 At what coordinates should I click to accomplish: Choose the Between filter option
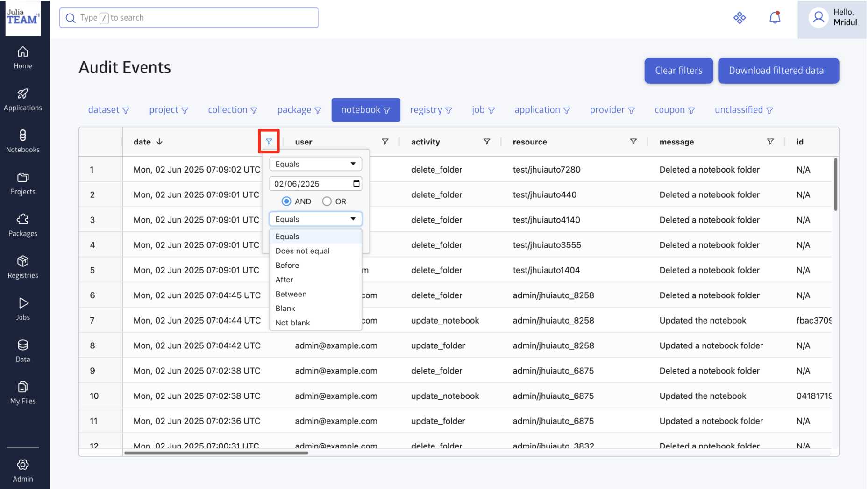(x=291, y=294)
